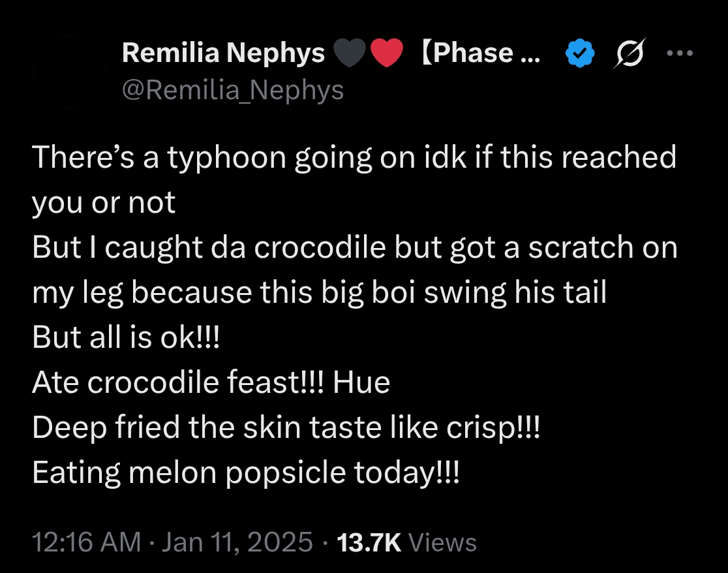Open the @Remilia_Nephys handle link
The width and height of the screenshot is (728, 573).
(x=233, y=90)
